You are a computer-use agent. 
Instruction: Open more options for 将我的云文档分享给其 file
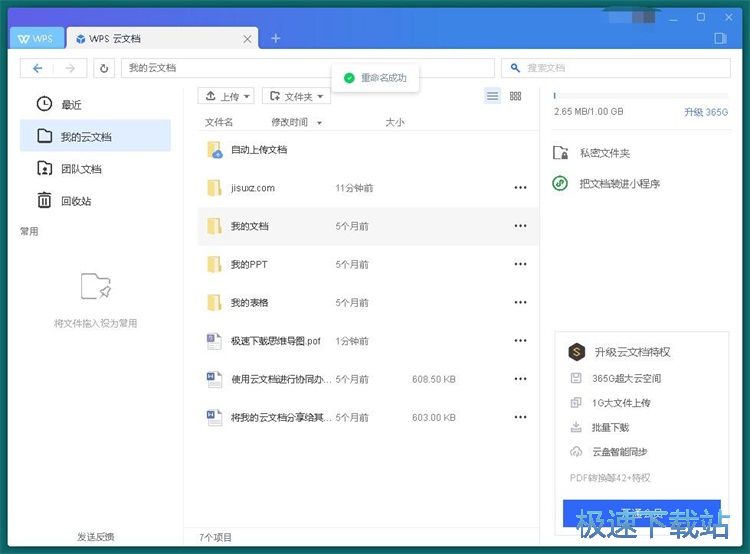[x=520, y=417]
